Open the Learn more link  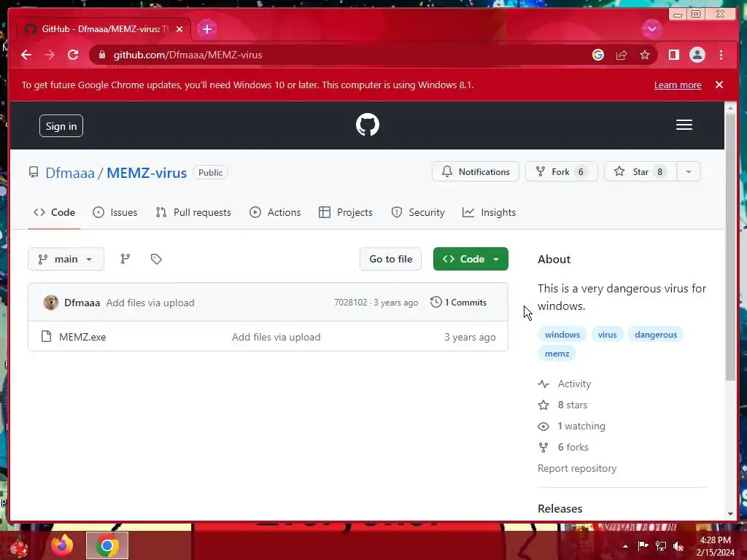678,85
